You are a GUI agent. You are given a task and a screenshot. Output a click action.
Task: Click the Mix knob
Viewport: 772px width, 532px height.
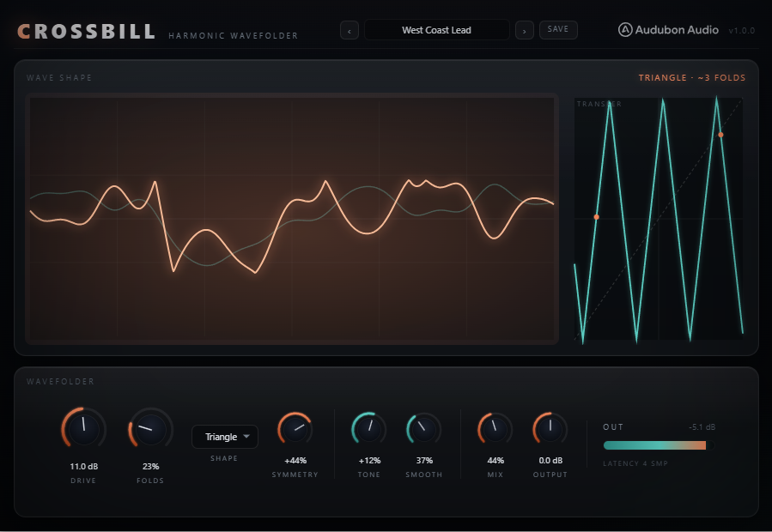(x=495, y=430)
